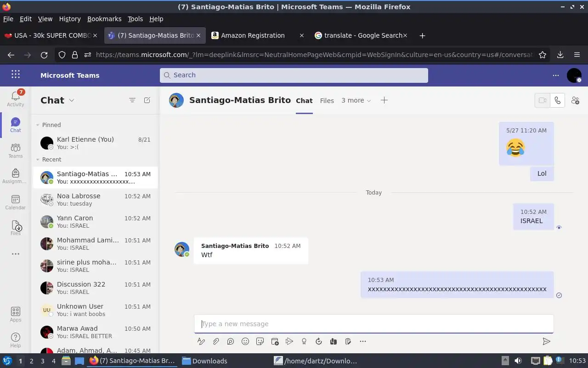Add people to this chat
Screen dimensions: 588x368
tap(575, 100)
